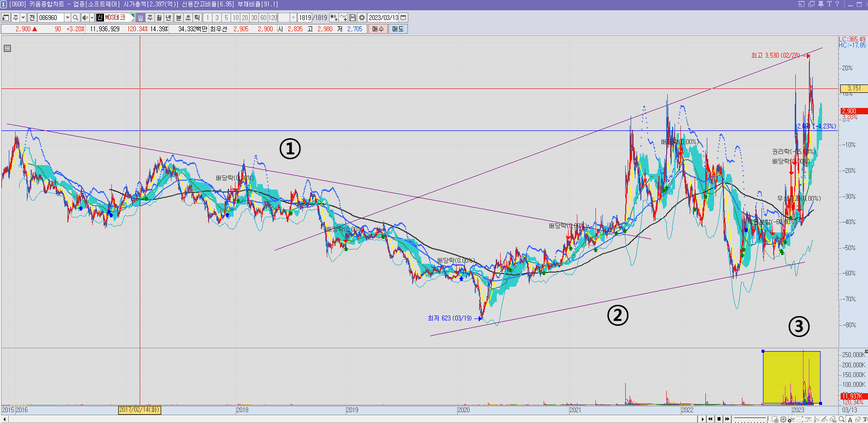Screen dimensions: 868x423
Task: Choose the 120 interval button
Action: (273, 18)
